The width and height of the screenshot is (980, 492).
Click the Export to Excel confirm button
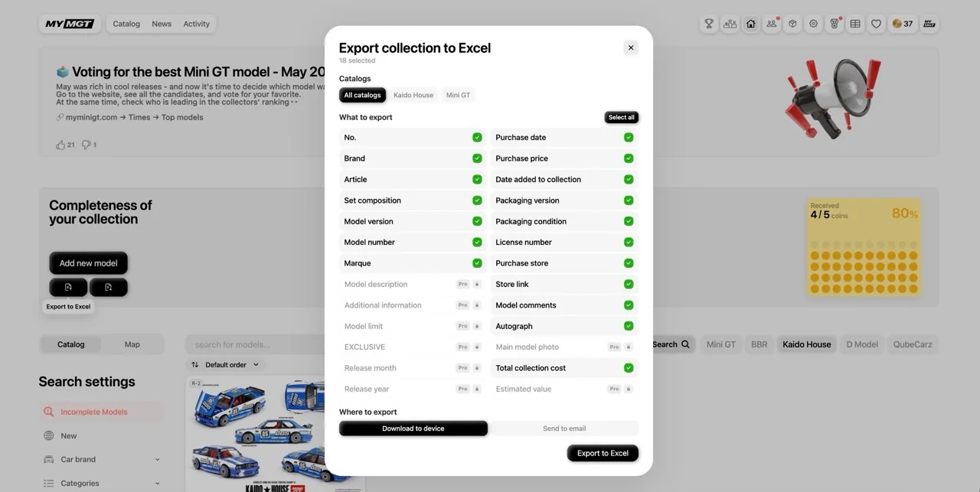(603, 453)
